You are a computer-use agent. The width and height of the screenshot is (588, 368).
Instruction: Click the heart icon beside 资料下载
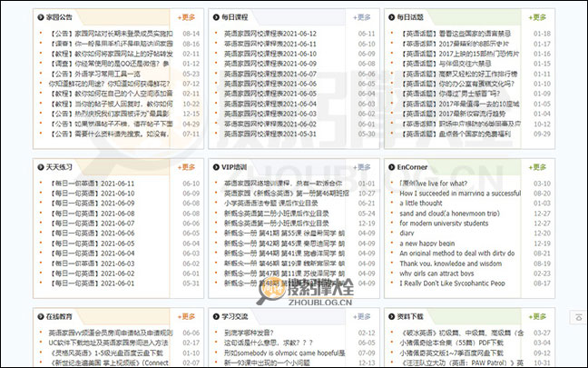pos(390,318)
